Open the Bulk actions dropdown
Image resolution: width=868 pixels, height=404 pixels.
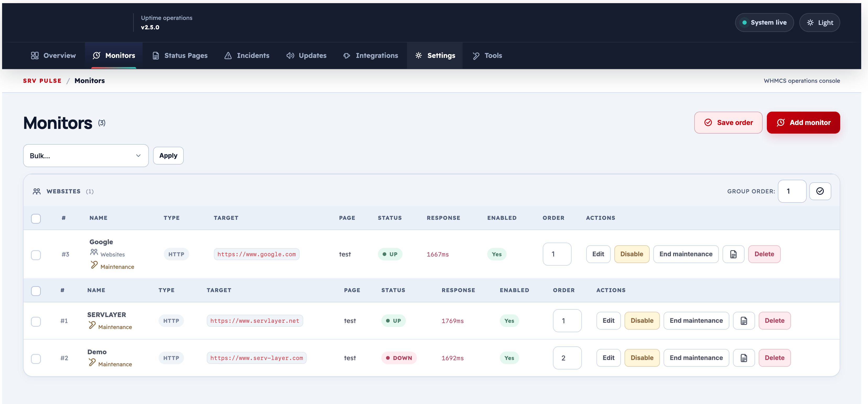(86, 156)
